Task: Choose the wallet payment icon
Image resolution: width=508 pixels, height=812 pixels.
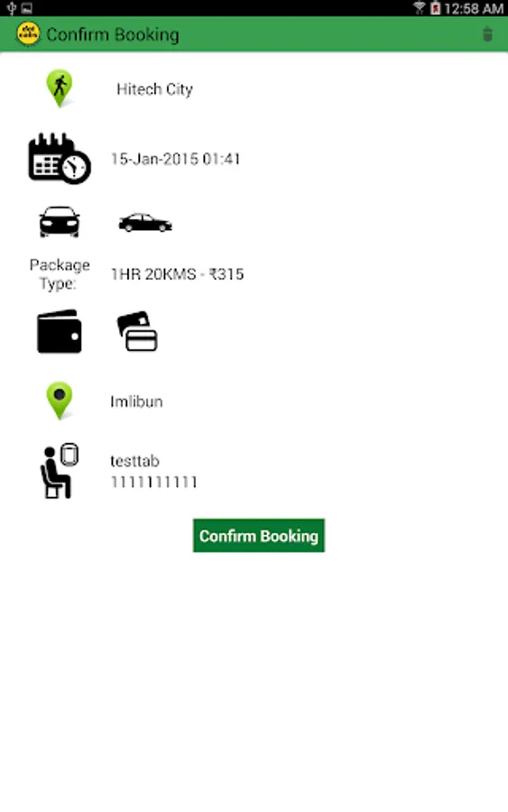Action: tap(60, 331)
